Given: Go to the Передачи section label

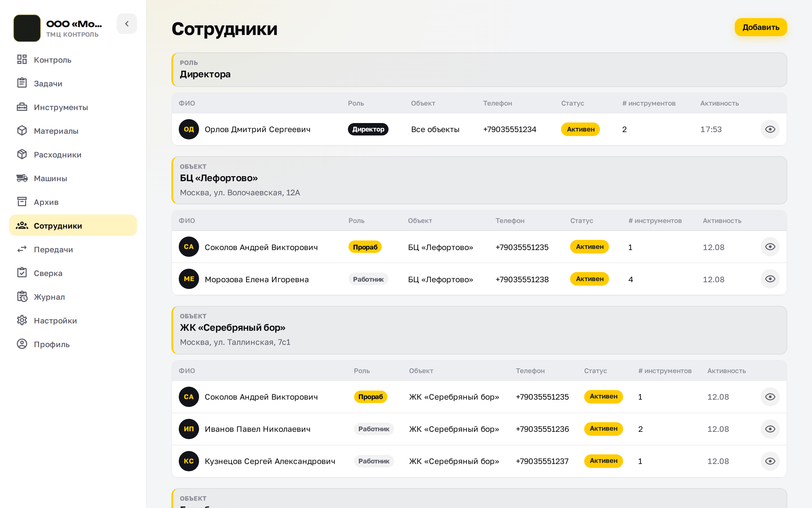Looking at the screenshot, I should click(53, 250).
